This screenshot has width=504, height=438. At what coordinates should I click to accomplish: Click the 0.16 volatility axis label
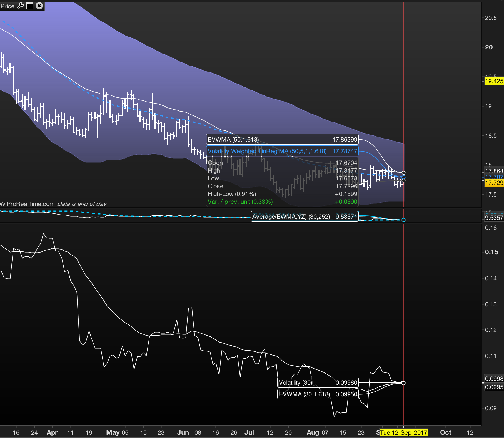491,228
